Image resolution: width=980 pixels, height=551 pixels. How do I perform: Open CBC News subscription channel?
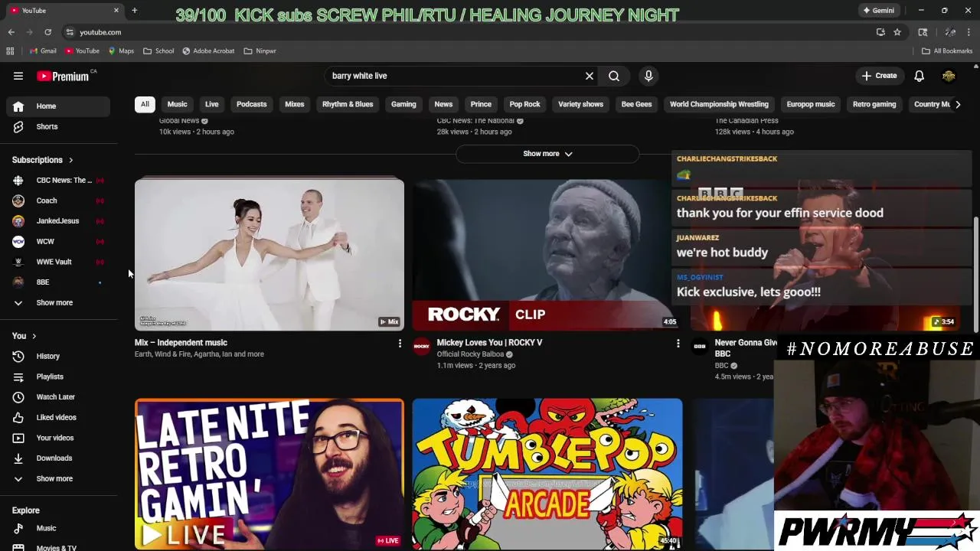tap(60, 181)
